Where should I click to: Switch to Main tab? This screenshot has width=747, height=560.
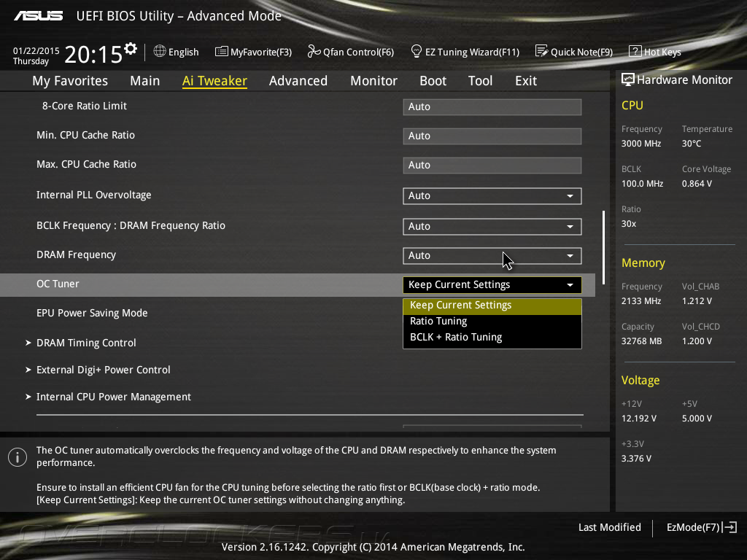click(145, 81)
